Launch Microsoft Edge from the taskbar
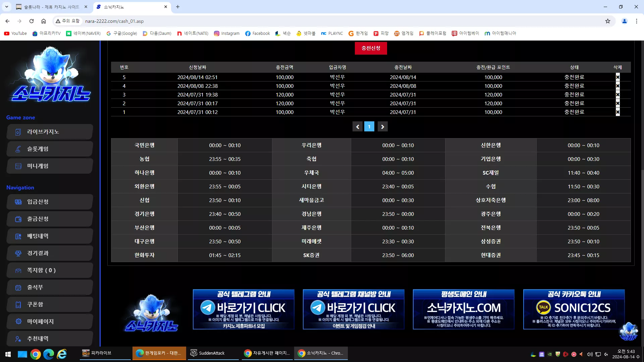 [x=49, y=354]
